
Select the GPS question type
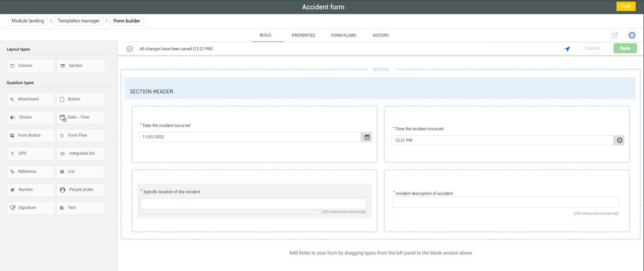point(30,154)
